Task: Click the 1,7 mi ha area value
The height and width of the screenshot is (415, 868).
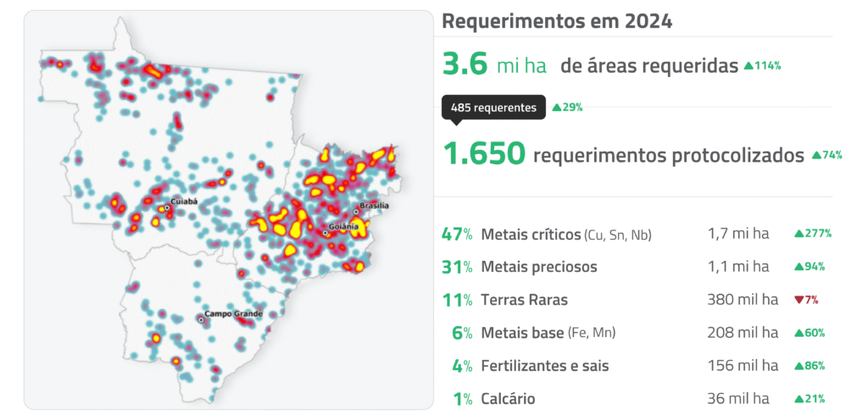Action: [738, 234]
